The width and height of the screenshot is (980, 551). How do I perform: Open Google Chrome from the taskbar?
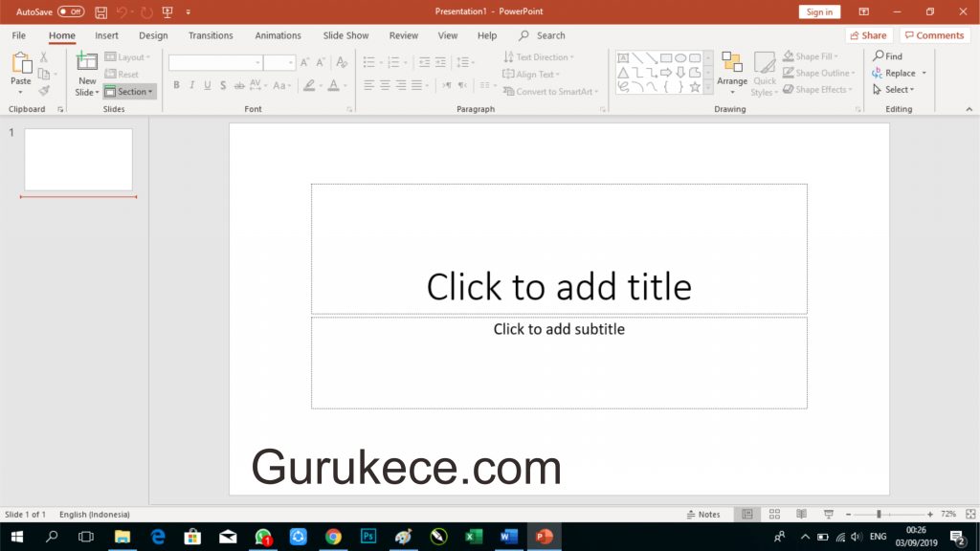pyautogui.click(x=333, y=537)
